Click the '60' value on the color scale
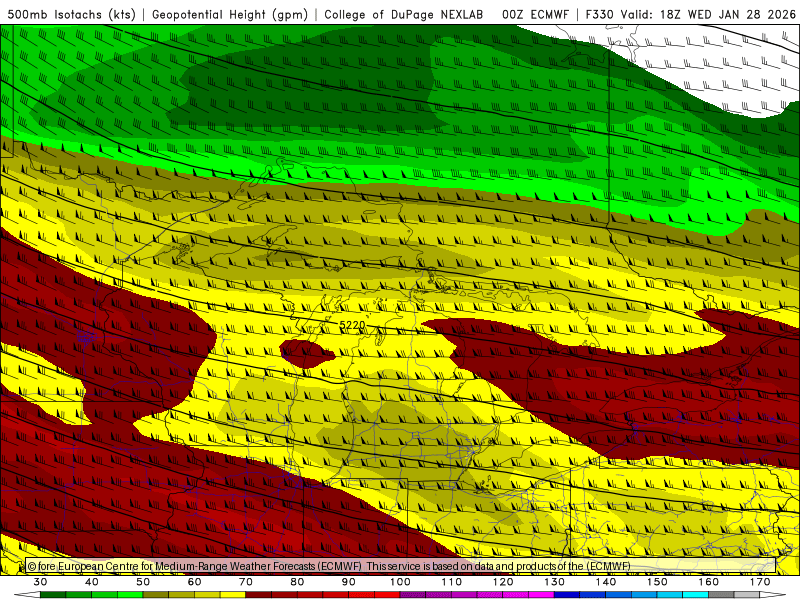Screen dimensions: 800x600 click(194, 582)
